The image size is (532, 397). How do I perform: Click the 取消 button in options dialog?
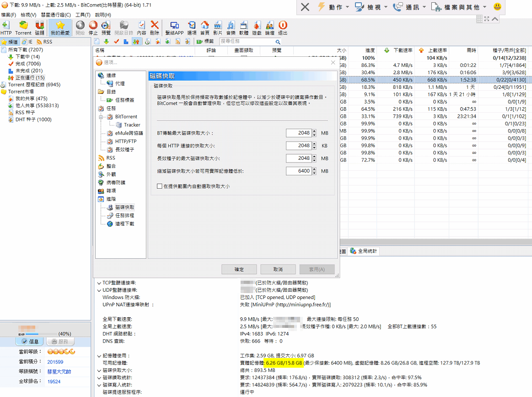click(278, 269)
